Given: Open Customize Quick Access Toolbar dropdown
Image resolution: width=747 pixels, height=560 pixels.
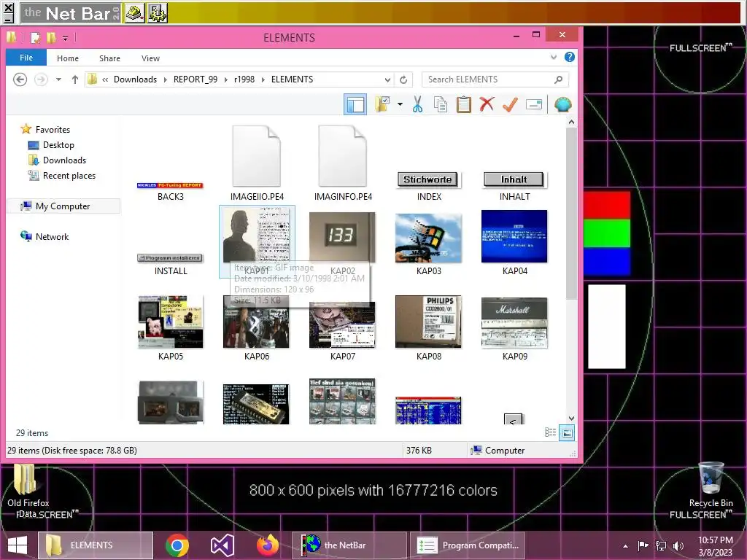Looking at the screenshot, I should click(x=65, y=38).
